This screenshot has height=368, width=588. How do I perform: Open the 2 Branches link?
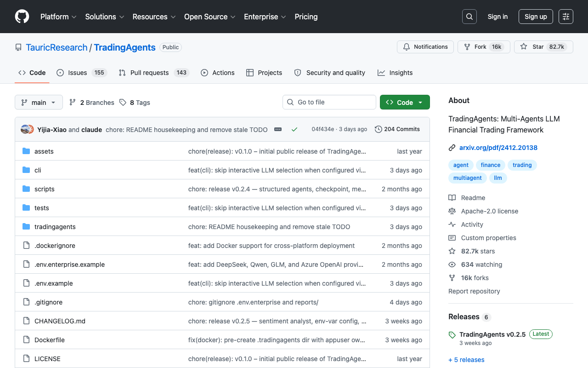click(92, 103)
